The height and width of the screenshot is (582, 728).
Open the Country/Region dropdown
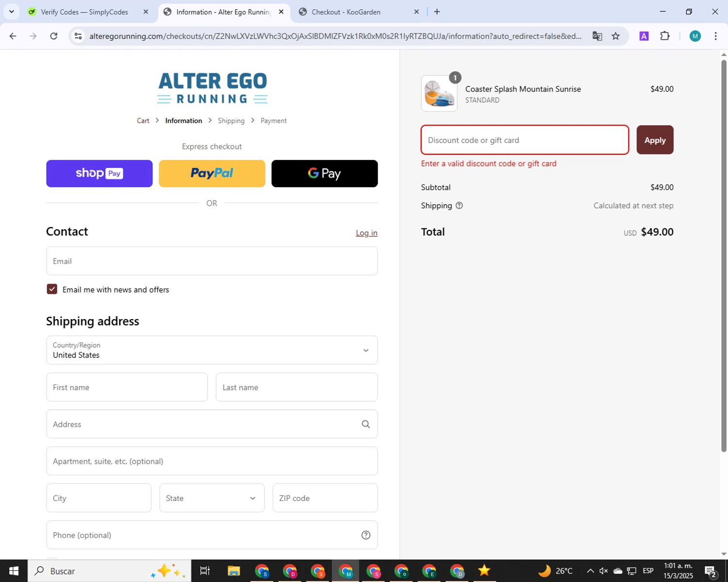click(x=212, y=350)
